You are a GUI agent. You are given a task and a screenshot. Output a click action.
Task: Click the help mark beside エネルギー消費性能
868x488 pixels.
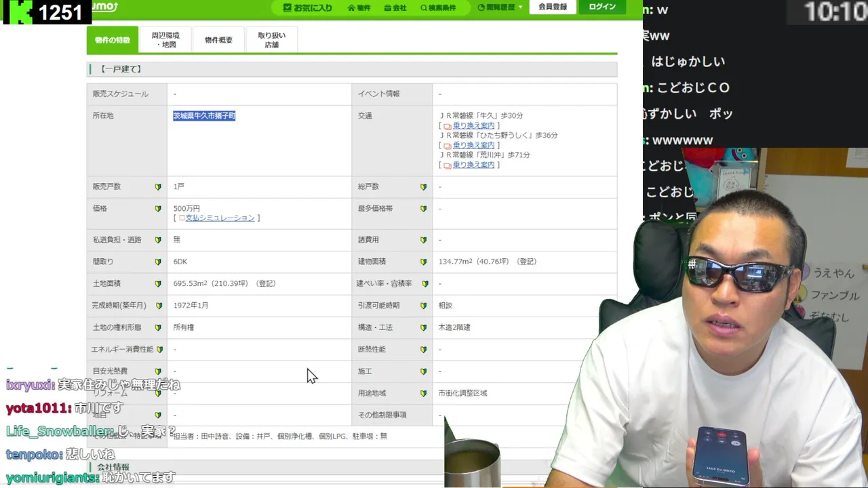[160, 350]
